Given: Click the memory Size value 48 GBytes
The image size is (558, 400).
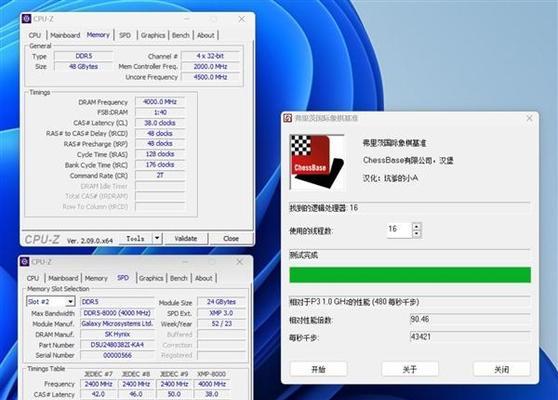Looking at the screenshot, I should coord(84,67).
